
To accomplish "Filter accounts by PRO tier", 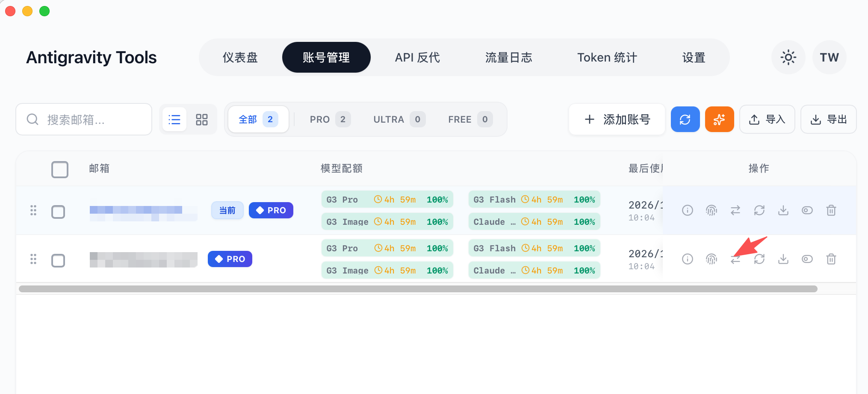I will click(x=330, y=119).
